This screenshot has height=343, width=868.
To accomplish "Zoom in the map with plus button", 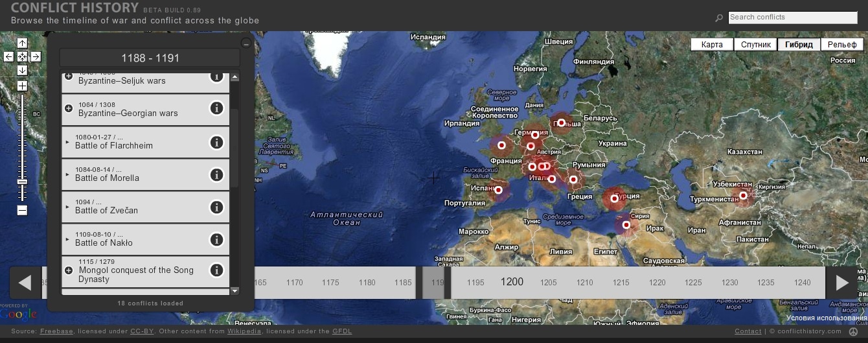I will pyautogui.click(x=22, y=86).
